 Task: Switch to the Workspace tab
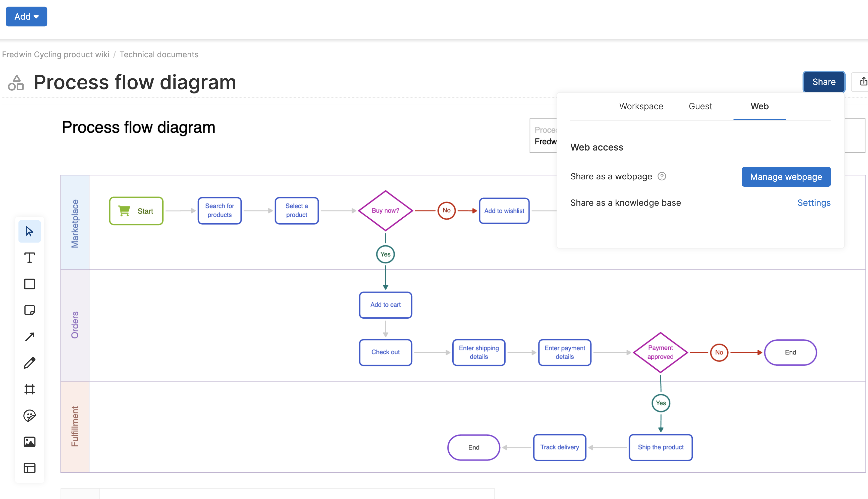click(641, 106)
